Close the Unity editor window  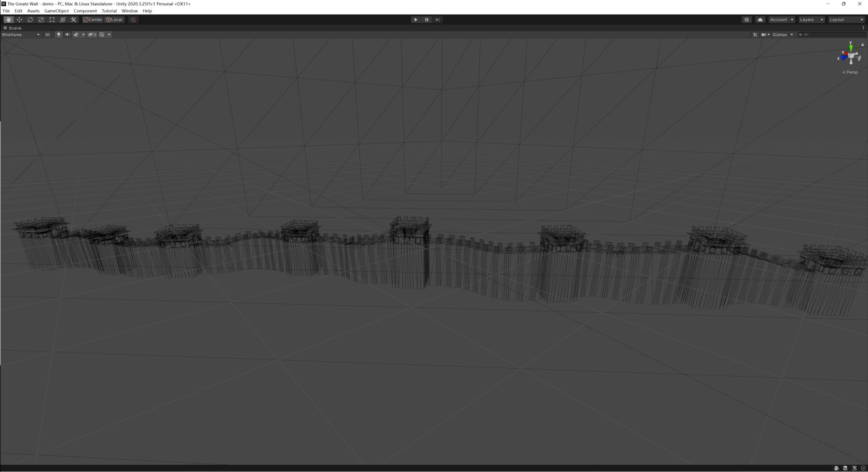pos(860,4)
